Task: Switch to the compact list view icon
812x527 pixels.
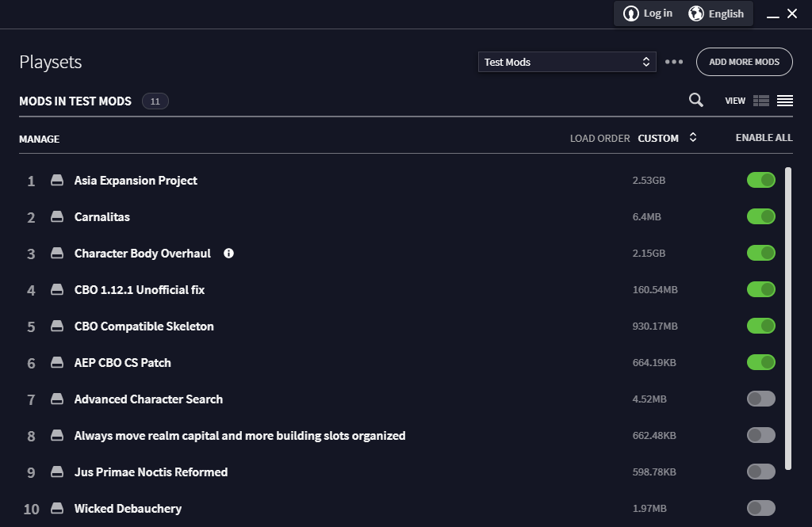Action: [785, 101]
